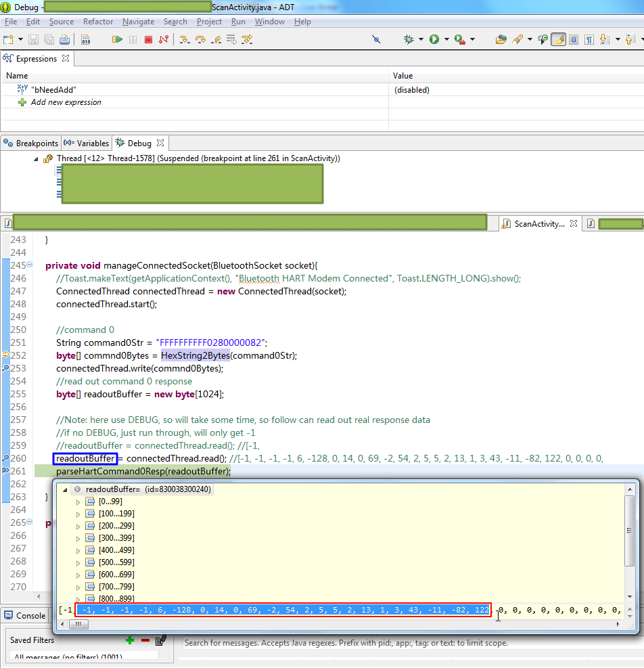Click the Resume debug button

(118, 40)
